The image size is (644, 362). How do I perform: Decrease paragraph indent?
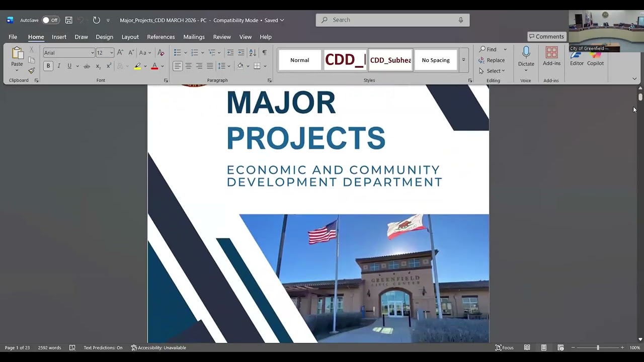coord(230,53)
